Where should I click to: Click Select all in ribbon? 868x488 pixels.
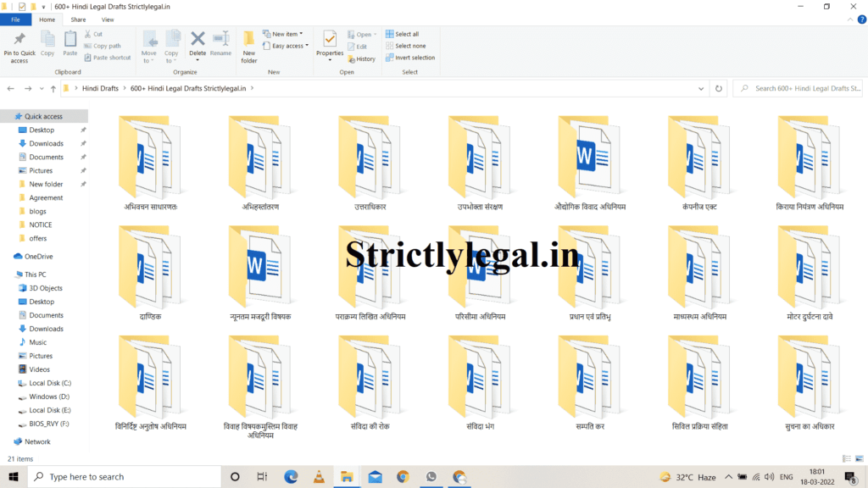[406, 34]
